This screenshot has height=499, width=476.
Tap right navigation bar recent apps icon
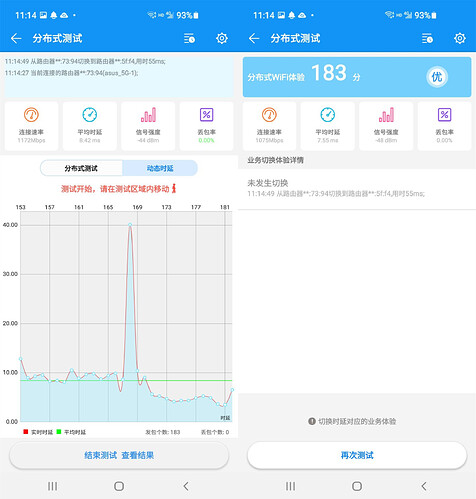290,486
